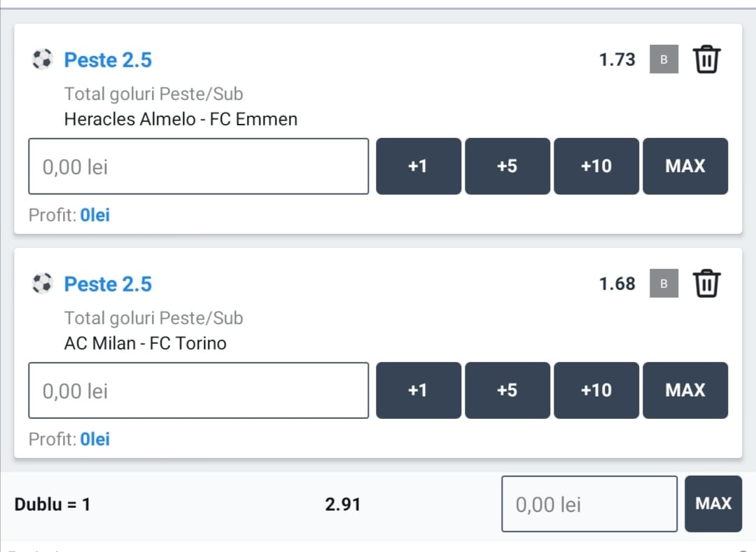
Task: Focus the stake field for AC Milan bet
Action: pyautogui.click(x=199, y=390)
